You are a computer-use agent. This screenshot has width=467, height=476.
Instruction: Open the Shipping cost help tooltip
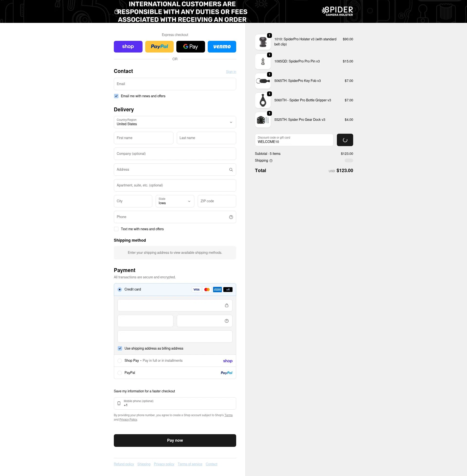click(x=271, y=160)
